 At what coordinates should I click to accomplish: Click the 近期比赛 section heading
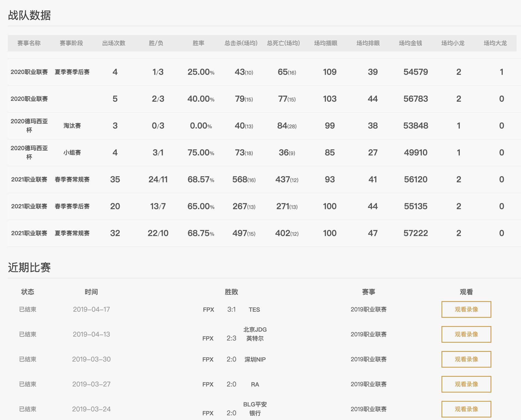pyautogui.click(x=29, y=268)
